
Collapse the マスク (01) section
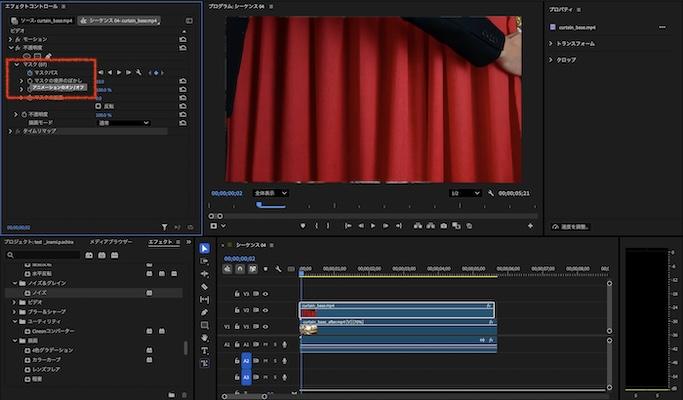17,64
